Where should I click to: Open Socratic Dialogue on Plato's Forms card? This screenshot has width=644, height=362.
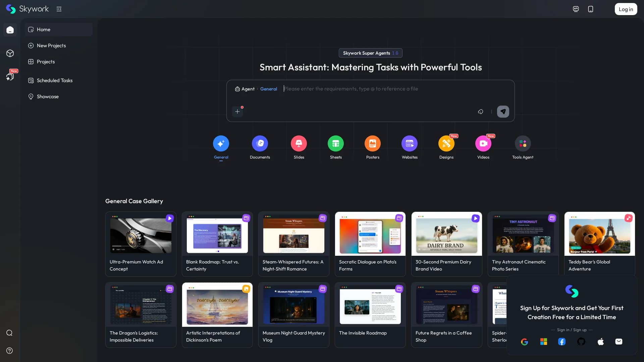pyautogui.click(x=370, y=244)
